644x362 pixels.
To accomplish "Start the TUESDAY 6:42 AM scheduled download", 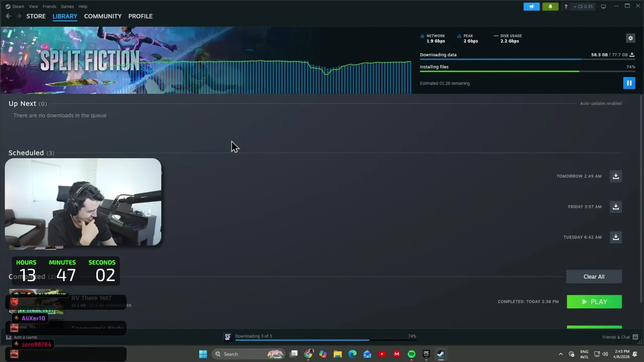I will (x=616, y=237).
